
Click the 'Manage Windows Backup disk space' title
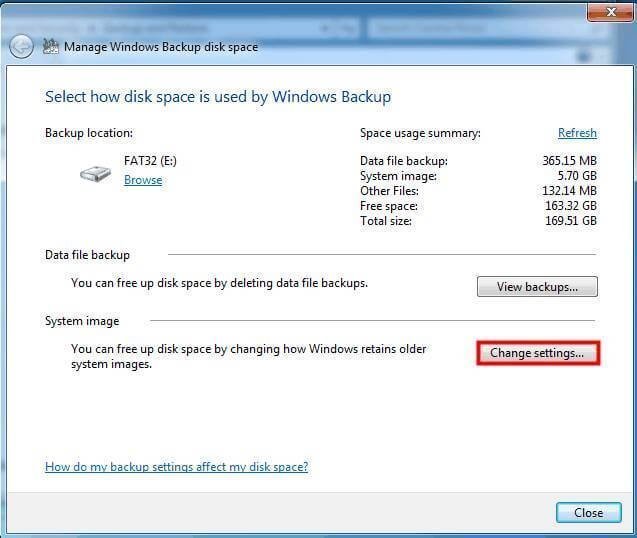point(161,47)
